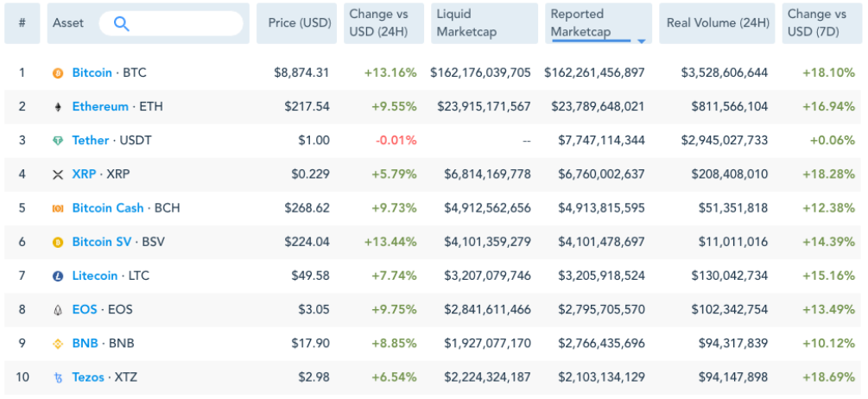Click the Litecoin blue icon

coord(58,275)
